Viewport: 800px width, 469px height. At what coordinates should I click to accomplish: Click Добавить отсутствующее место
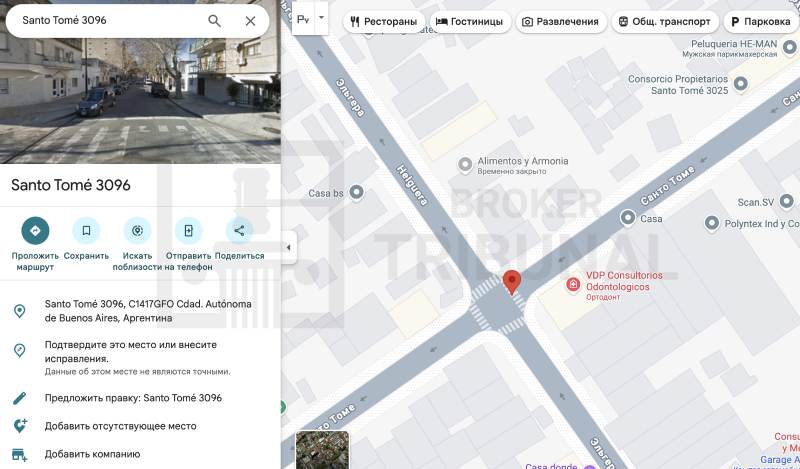tap(120, 426)
